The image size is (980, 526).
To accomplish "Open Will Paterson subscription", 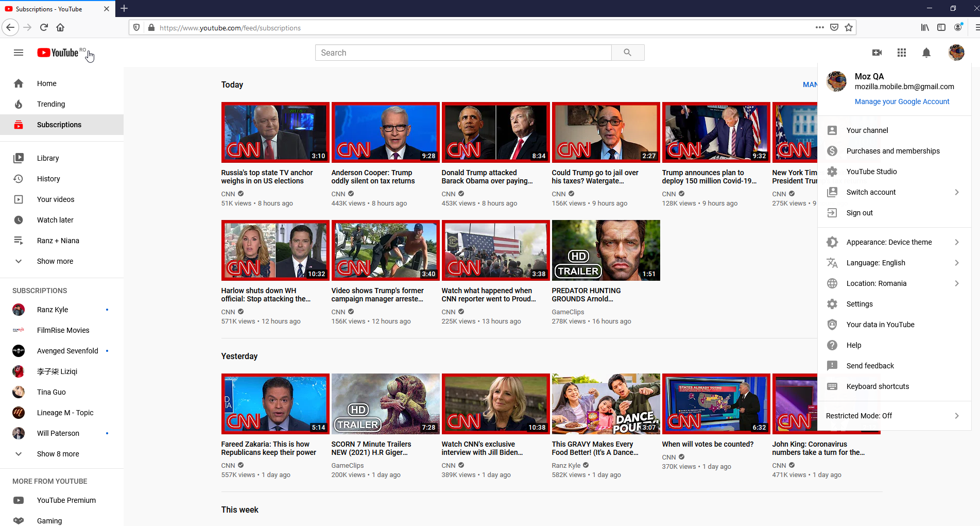I will click(x=62, y=433).
